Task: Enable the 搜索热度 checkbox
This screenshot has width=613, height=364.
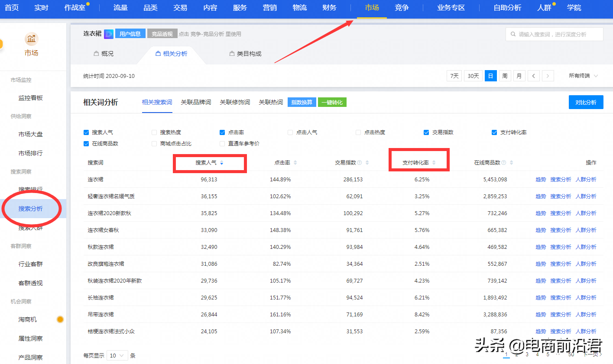Action: click(x=154, y=132)
